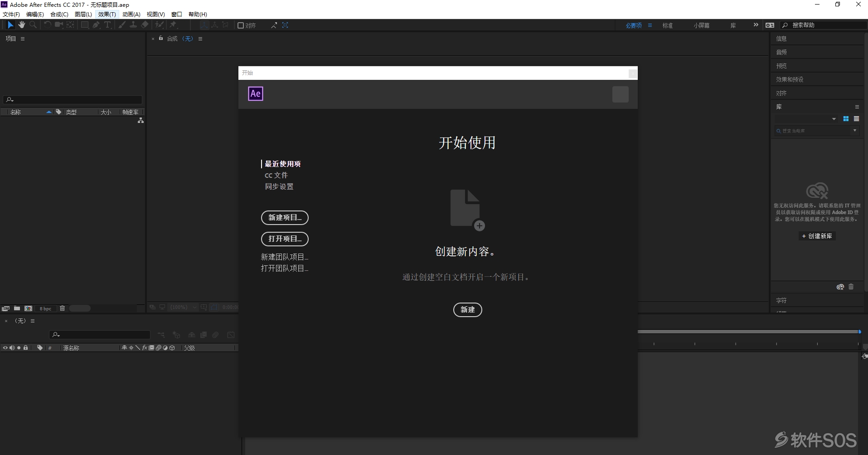Switch to the 小屏幕 workspace
This screenshot has width=868, height=455.
702,25
